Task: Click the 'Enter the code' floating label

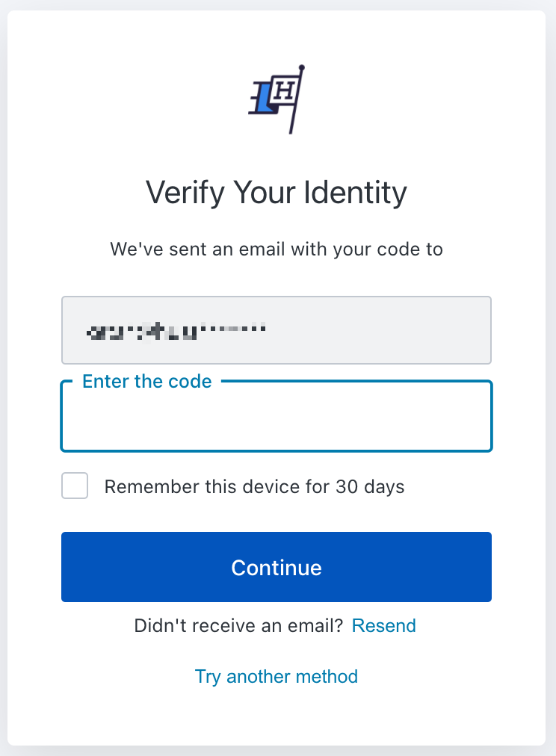Action: (x=147, y=382)
